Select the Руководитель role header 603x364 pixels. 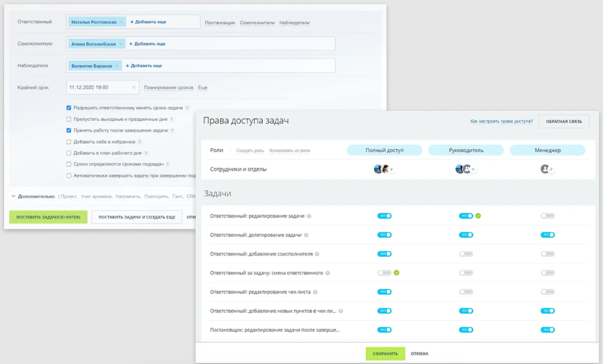tap(466, 151)
